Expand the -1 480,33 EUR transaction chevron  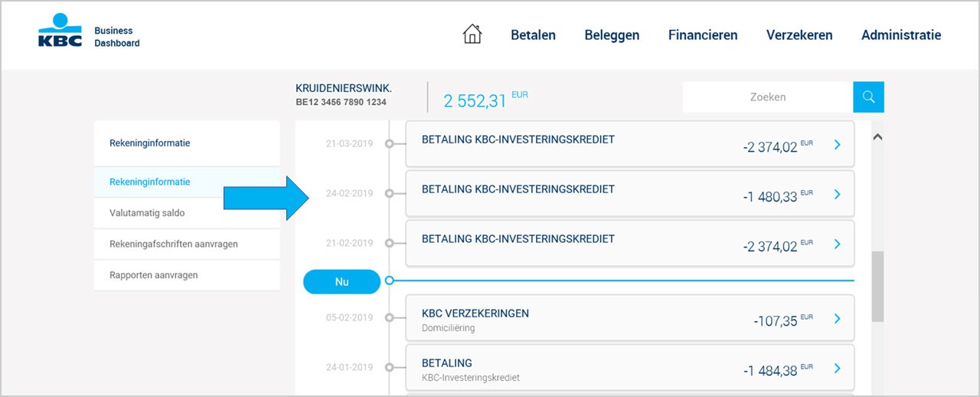(837, 195)
